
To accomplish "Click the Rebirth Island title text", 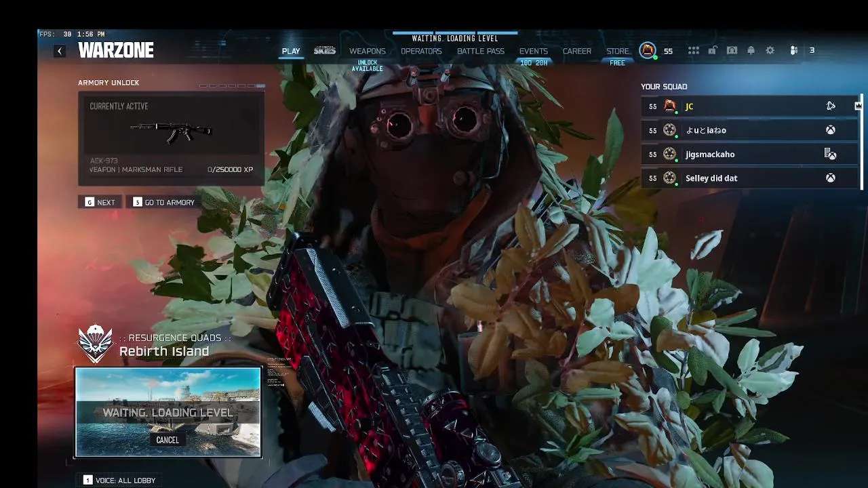I will coord(164,351).
